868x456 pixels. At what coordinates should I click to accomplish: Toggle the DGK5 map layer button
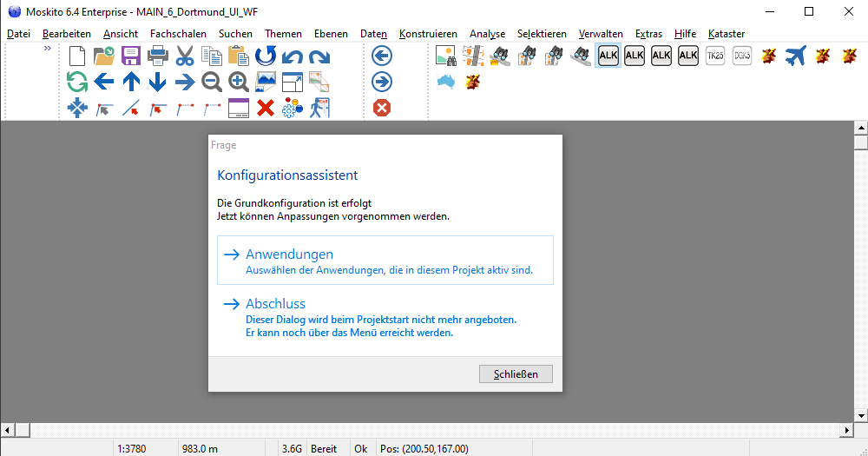pos(741,56)
